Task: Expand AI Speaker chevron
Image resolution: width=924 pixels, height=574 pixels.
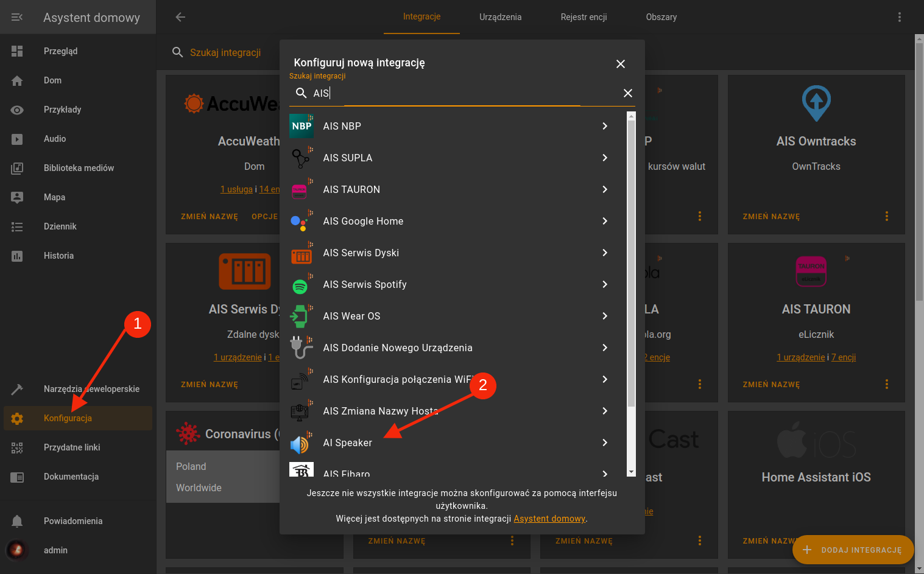Action: pos(605,443)
